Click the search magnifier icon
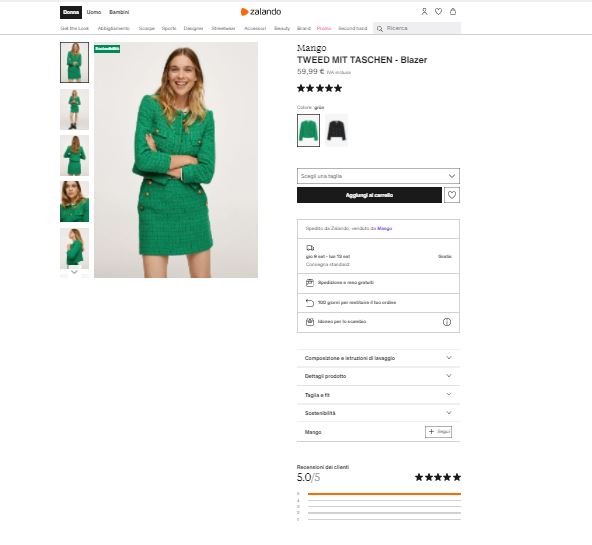592x545 pixels. (379, 29)
